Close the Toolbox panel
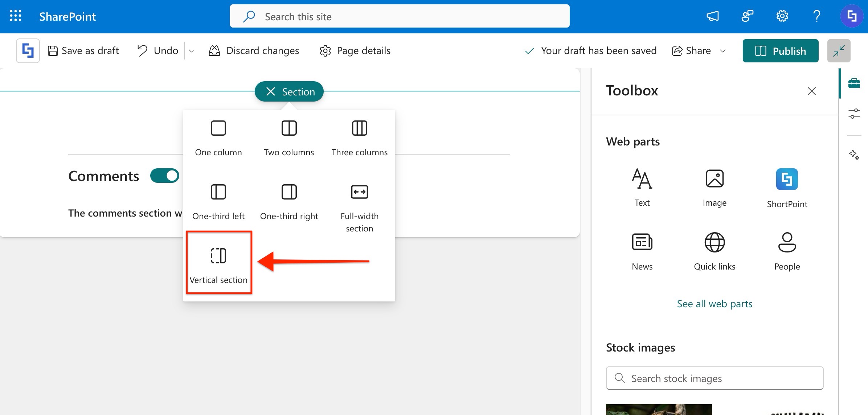868x415 pixels. pos(811,91)
